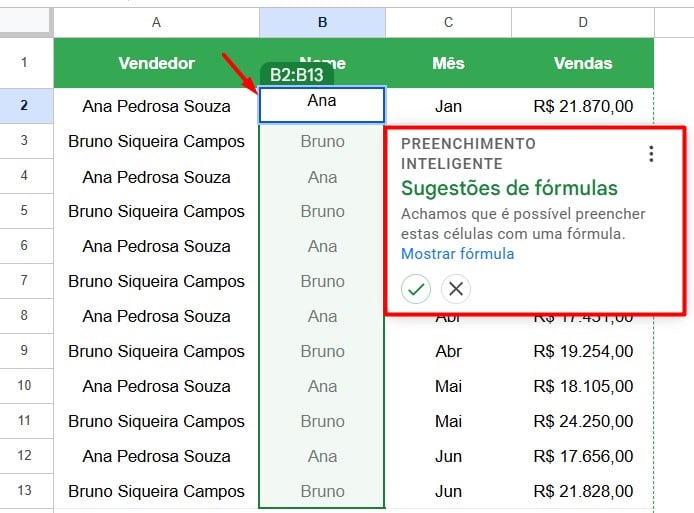This screenshot has height=513, width=694.
Task: Select row 5 header
Action: (26, 211)
